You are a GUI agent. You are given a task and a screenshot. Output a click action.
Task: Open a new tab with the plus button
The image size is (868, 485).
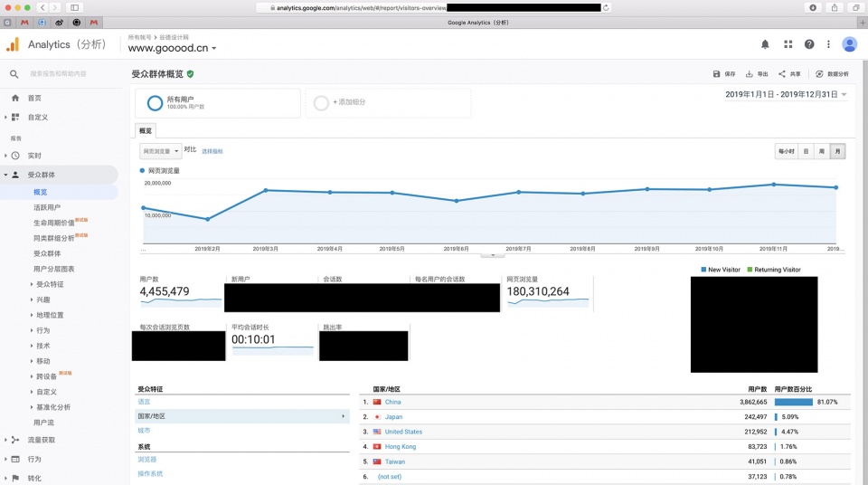click(863, 23)
